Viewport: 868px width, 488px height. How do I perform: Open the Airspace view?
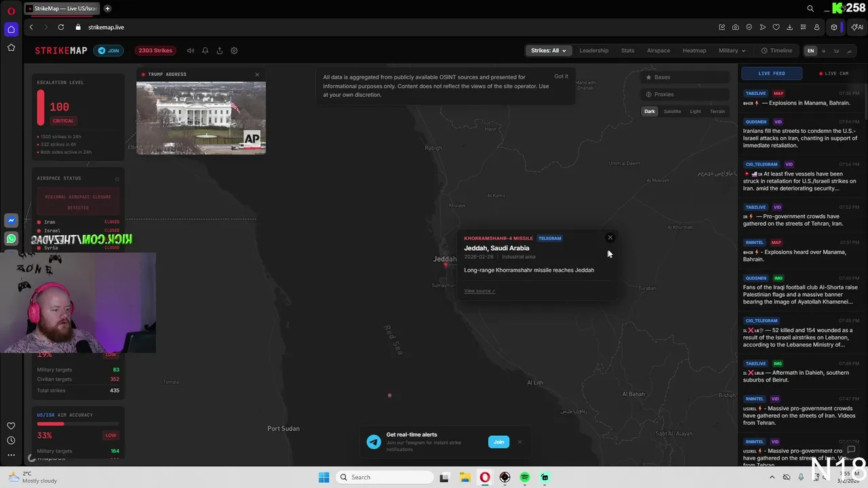(658, 51)
